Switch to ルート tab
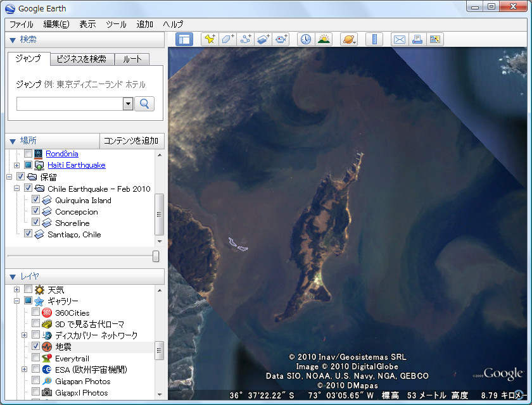This screenshot has height=405, width=532. coord(132,59)
